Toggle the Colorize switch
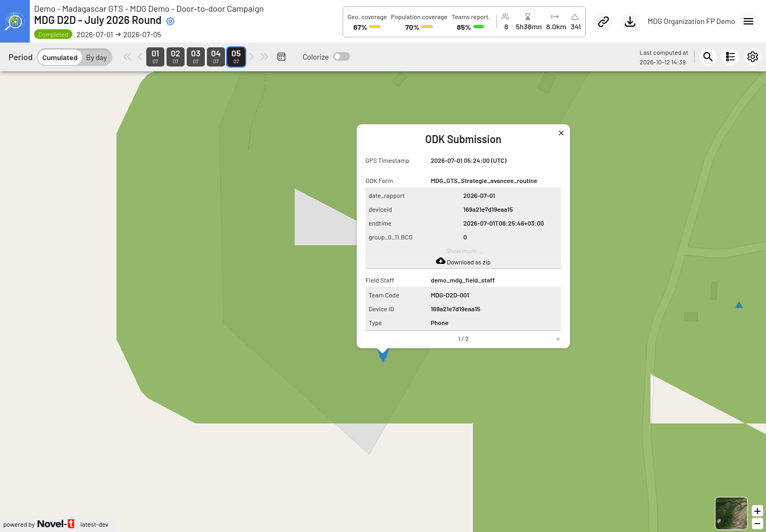The width and height of the screenshot is (766, 532). tap(342, 56)
